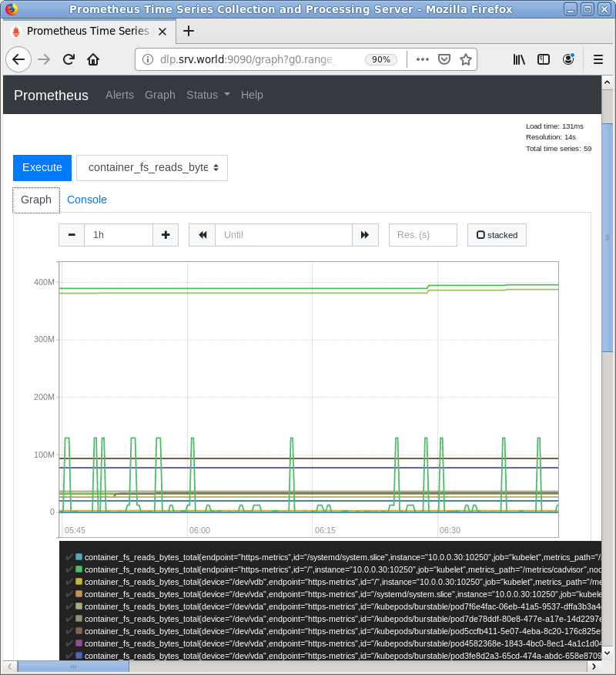Click the Res. (s) resolution field
The width and height of the screenshot is (616, 675).
[x=423, y=235]
